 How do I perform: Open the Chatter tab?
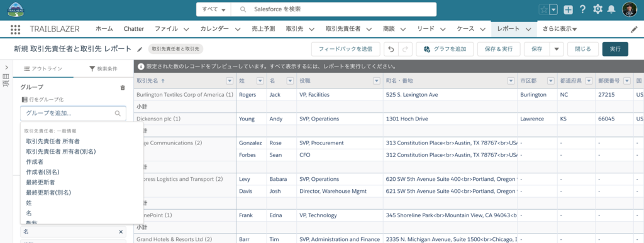(134, 29)
